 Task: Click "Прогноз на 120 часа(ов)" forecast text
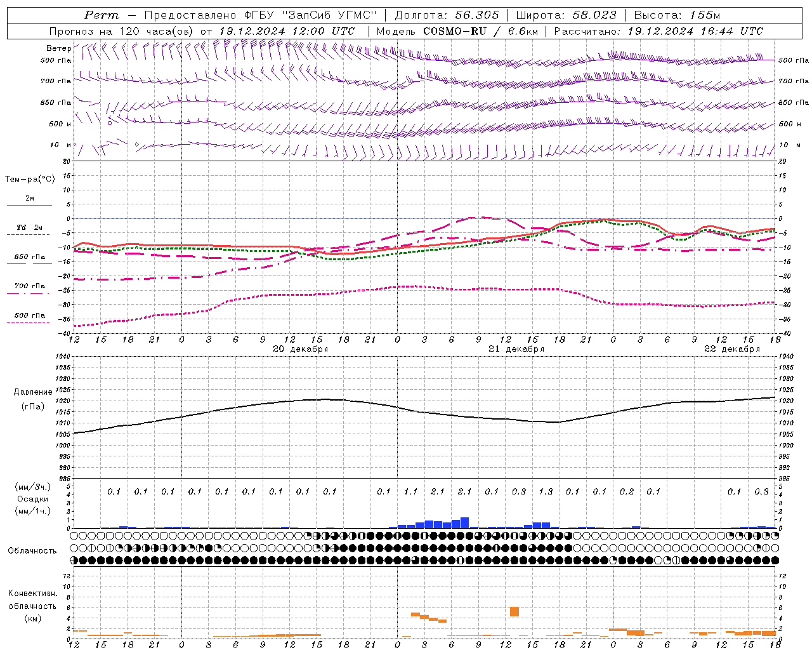[x=122, y=31]
